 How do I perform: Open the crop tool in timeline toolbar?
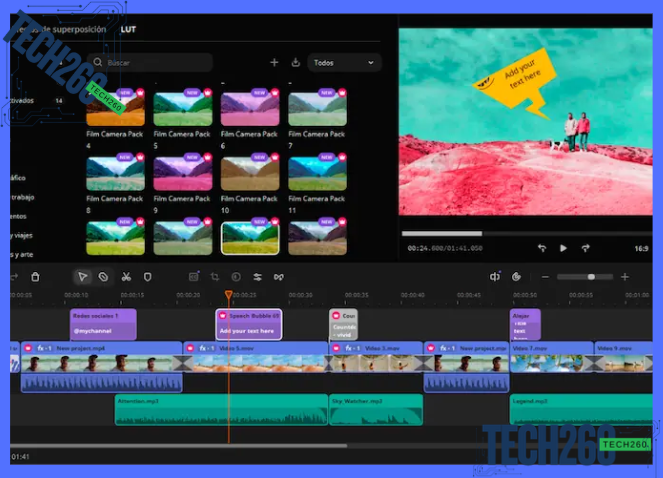pyautogui.click(x=215, y=277)
